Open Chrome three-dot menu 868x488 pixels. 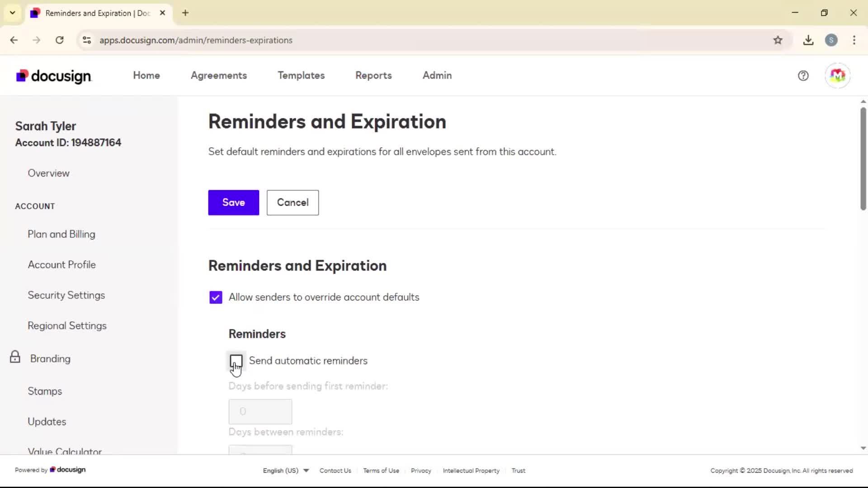coord(854,40)
